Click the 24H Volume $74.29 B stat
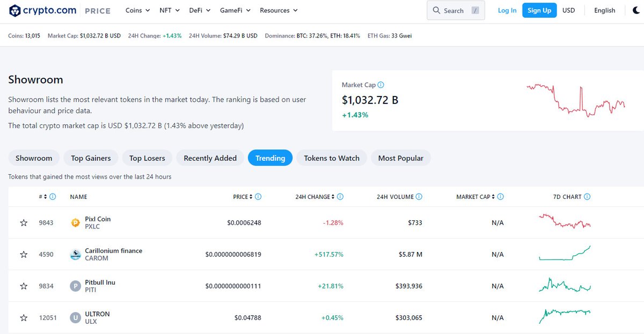644x334 pixels. (x=223, y=36)
